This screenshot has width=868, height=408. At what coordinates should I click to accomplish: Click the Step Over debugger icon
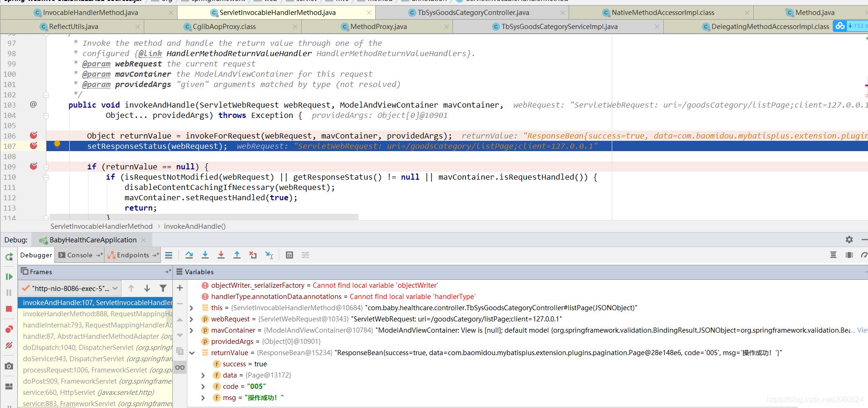[189, 255]
